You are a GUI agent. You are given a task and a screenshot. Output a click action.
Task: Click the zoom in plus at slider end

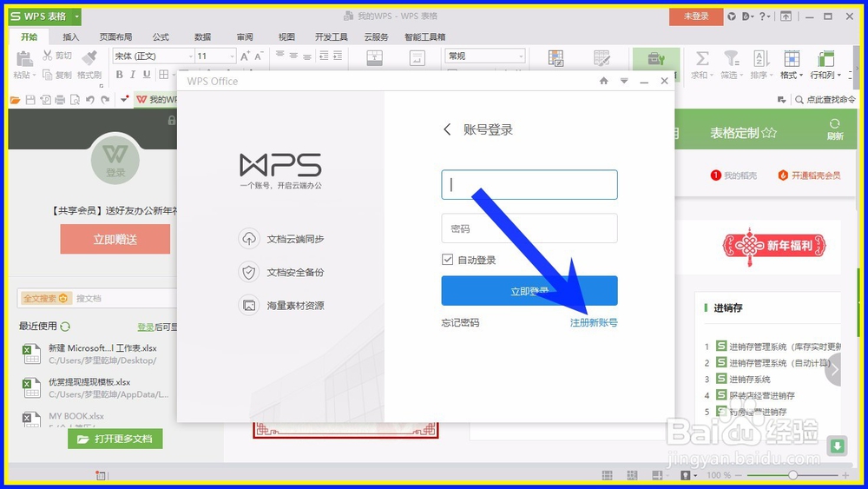(x=845, y=475)
